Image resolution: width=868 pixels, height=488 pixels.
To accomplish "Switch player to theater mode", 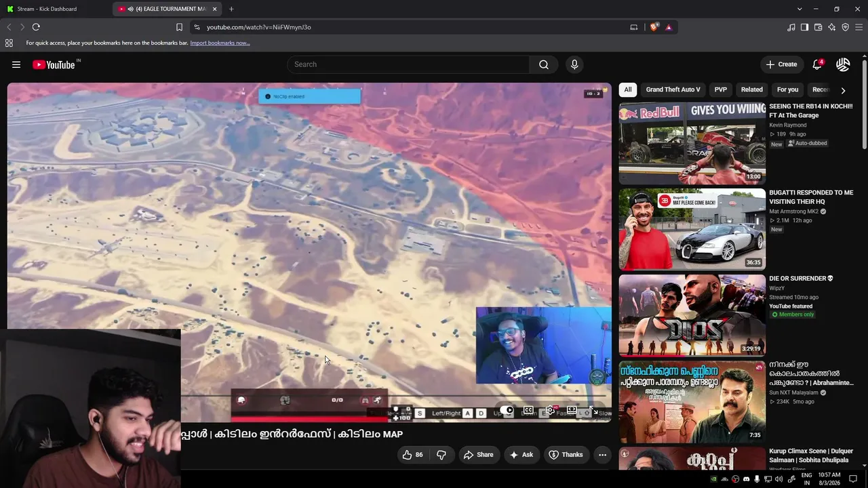I will click(x=572, y=411).
